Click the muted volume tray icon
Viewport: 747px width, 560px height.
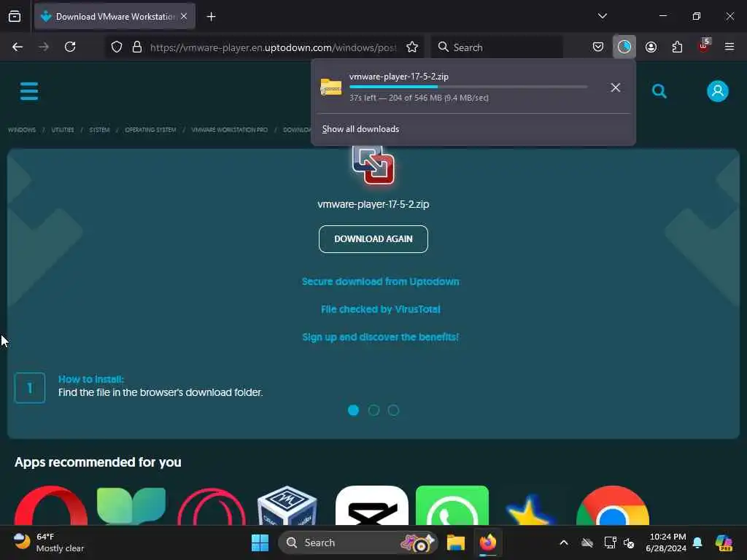629,542
